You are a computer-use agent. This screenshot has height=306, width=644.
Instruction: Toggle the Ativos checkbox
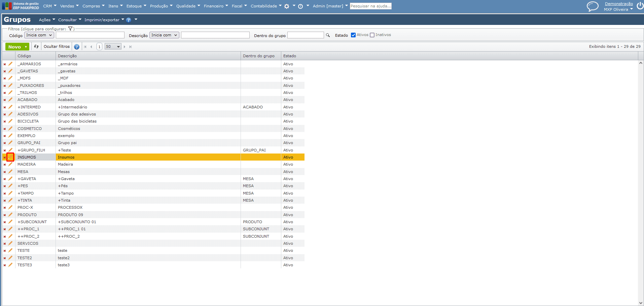point(353,35)
